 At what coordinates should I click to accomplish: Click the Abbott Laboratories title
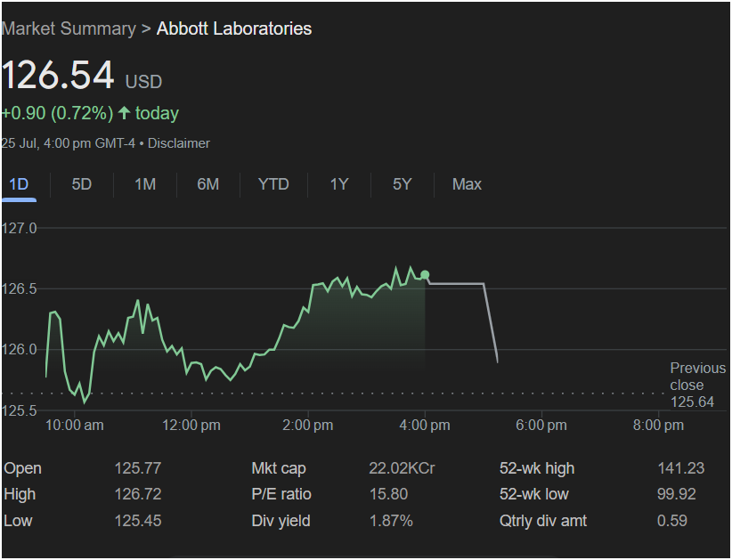(234, 28)
